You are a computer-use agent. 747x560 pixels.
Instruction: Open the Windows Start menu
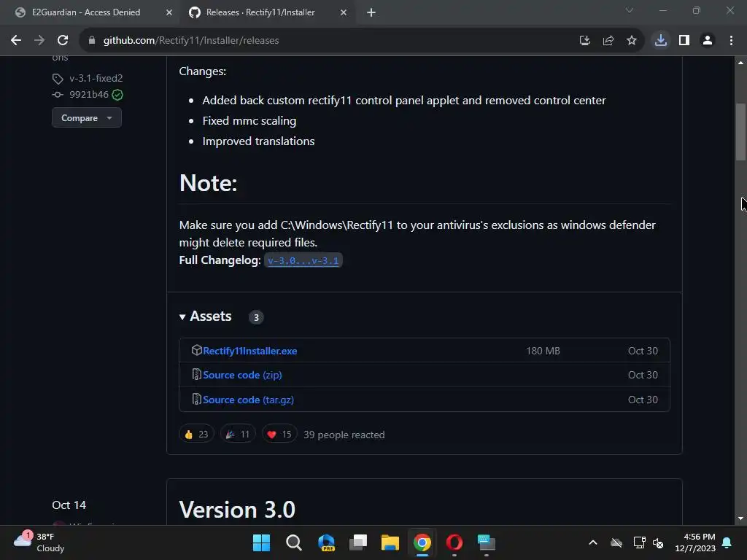(261, 542)
